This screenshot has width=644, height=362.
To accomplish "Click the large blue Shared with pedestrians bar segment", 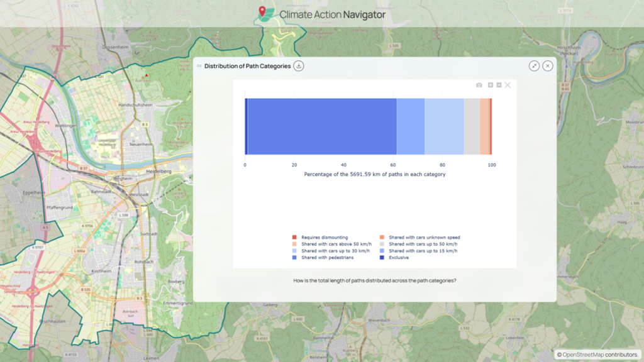I will pos(321,124).
